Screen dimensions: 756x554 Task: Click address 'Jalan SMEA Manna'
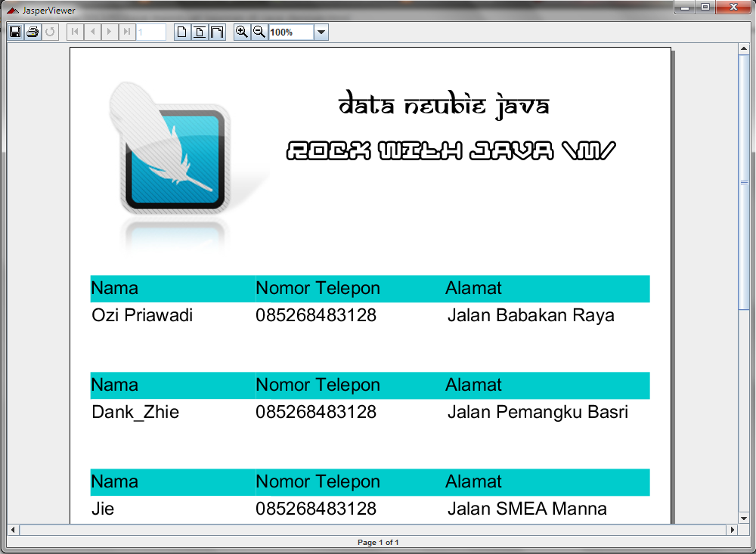point(527,509)
